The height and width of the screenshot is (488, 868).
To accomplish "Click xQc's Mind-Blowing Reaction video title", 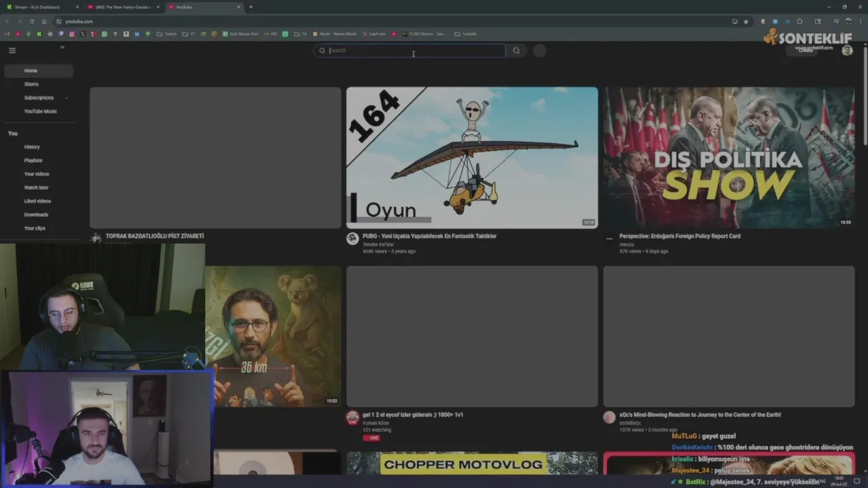I will [x=700, y=415].
